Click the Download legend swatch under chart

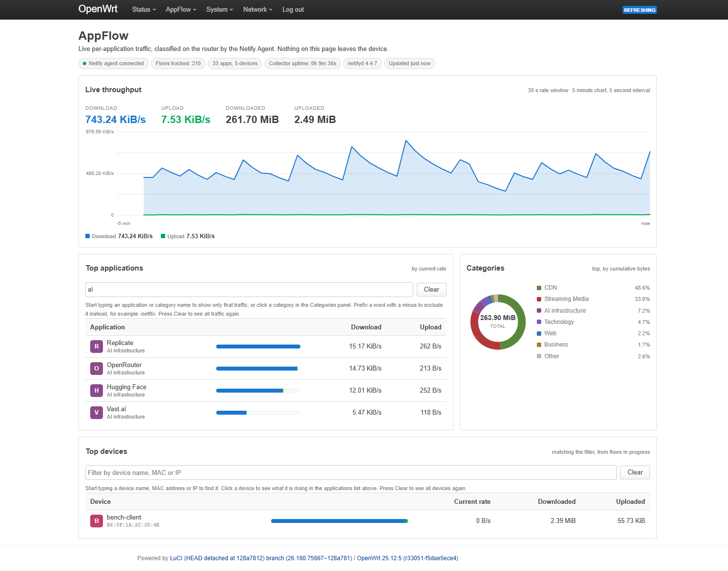coord(88,236)
